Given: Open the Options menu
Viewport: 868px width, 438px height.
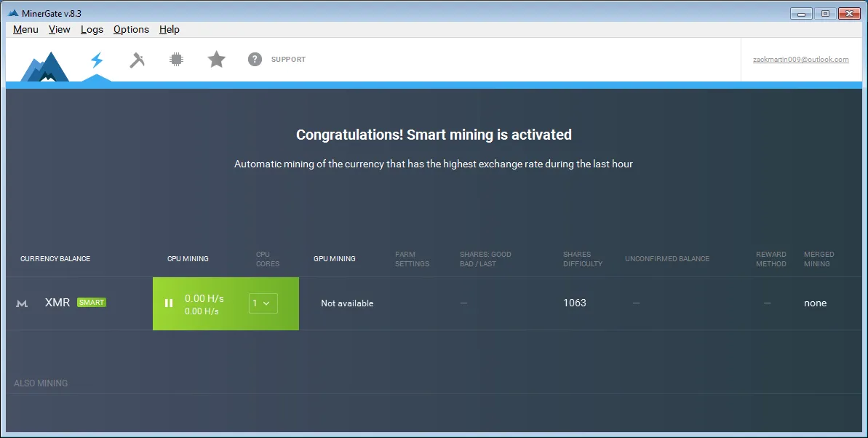Looking at the screenshot, I should pos(131,29).
